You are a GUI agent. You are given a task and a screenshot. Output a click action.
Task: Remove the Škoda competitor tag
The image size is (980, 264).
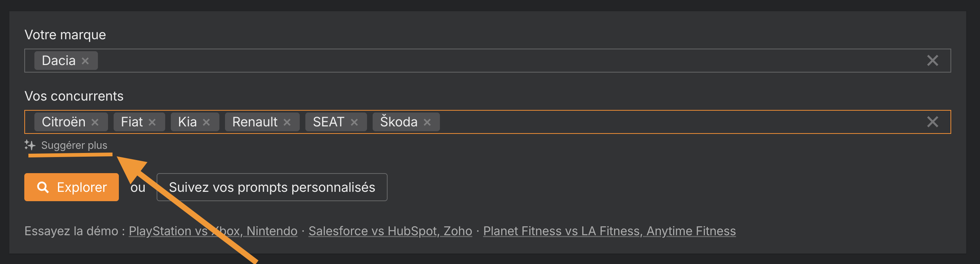click(427, 122)
